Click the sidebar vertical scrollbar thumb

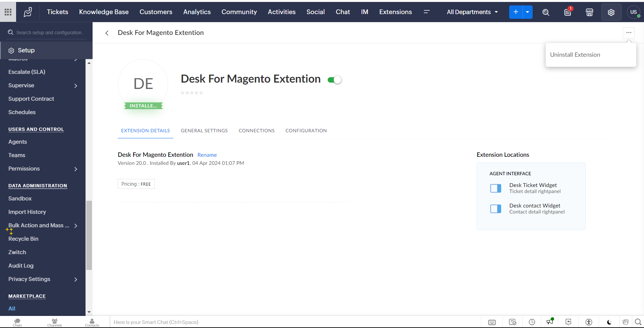[x=89, y=235]
